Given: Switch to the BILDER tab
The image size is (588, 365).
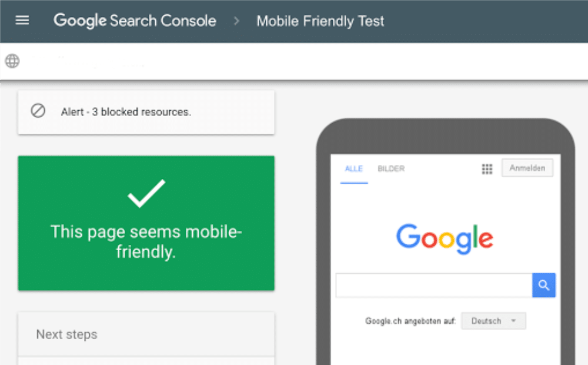Looking at the screenshot, I should 391,168.
